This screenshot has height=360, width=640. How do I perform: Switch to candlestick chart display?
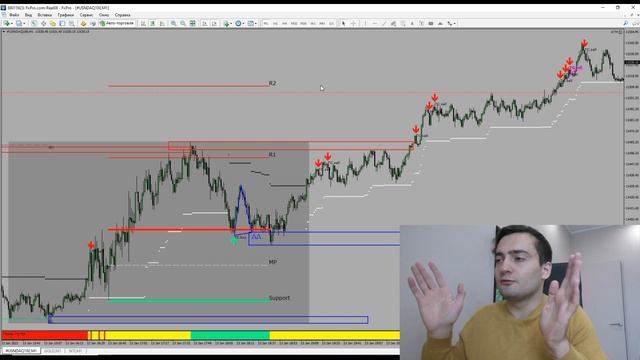tap(153, 24)
